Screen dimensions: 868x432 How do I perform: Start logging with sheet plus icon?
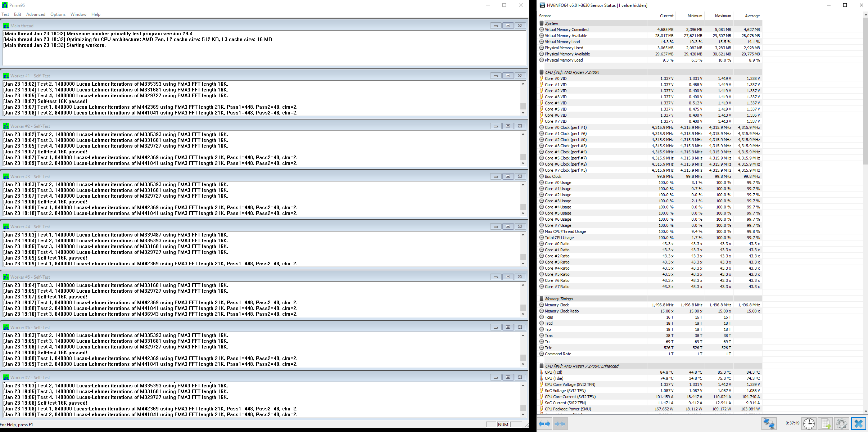(825, 423)
